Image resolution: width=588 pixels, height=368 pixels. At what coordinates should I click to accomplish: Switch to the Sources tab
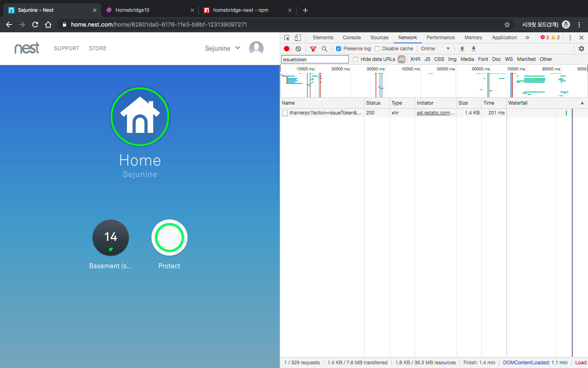[x=379, y=38]
